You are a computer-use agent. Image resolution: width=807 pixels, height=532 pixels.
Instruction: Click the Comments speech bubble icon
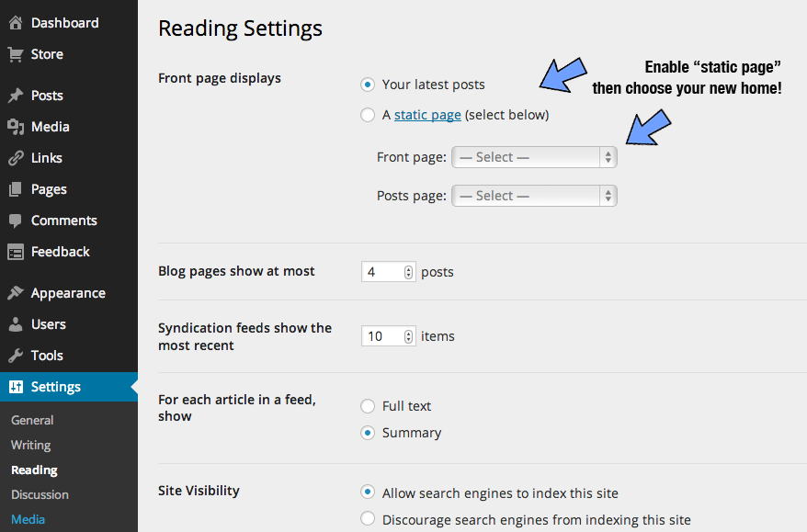16,220
